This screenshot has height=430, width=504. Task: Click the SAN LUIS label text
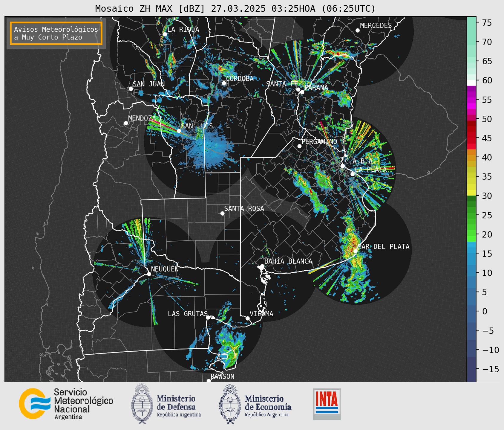[x=197, y=126]
